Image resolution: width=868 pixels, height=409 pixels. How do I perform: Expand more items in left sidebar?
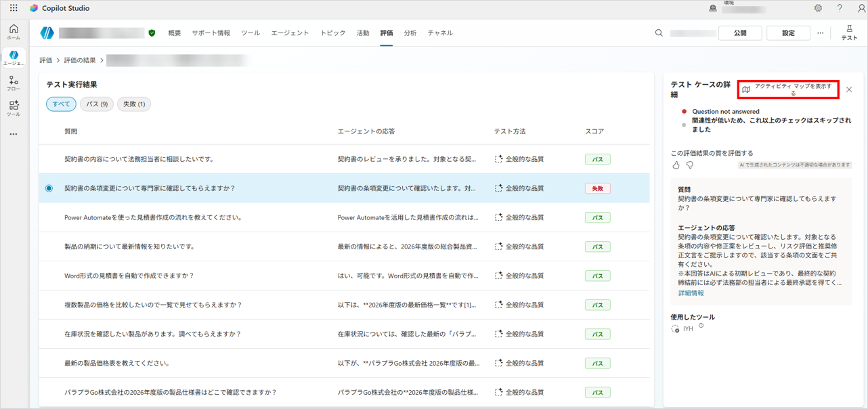tap(14, 134)
